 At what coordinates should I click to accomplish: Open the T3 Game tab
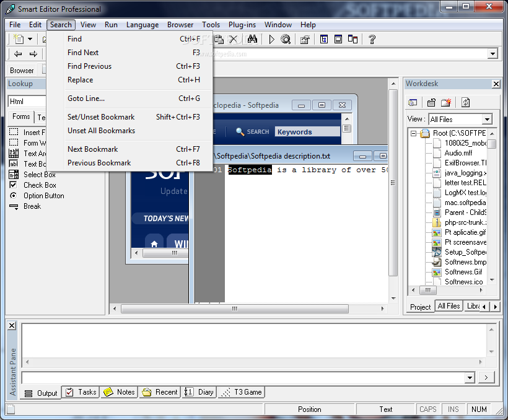point(242,392)
